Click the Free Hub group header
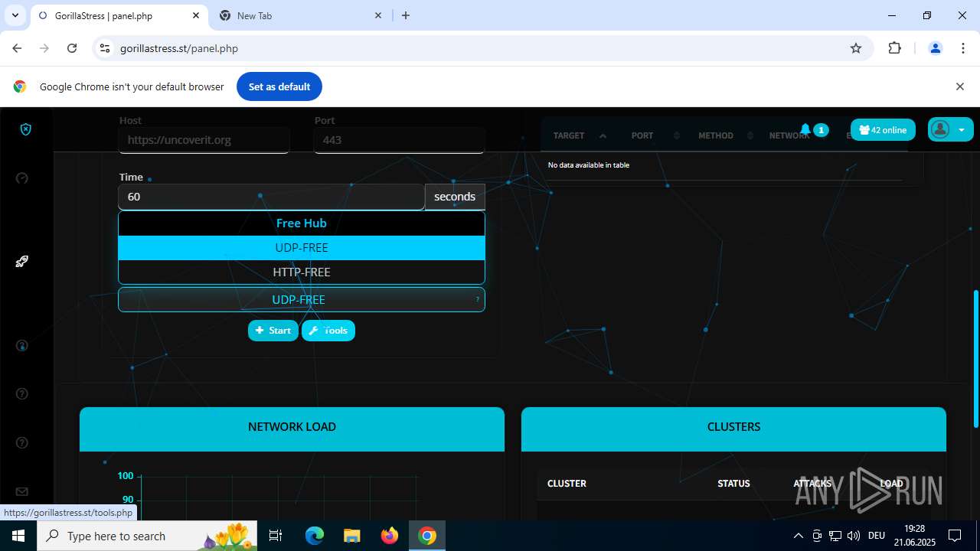 pos(302,223)
